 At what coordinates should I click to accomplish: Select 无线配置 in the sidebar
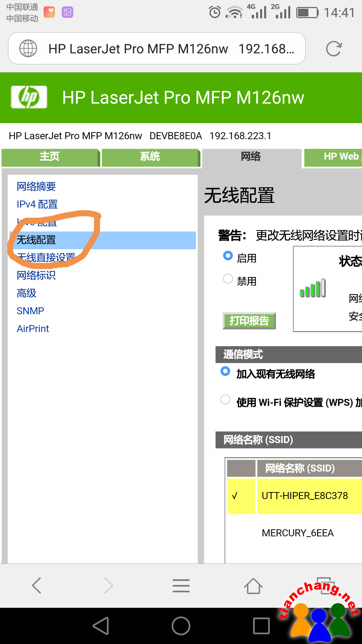point(103,240)
